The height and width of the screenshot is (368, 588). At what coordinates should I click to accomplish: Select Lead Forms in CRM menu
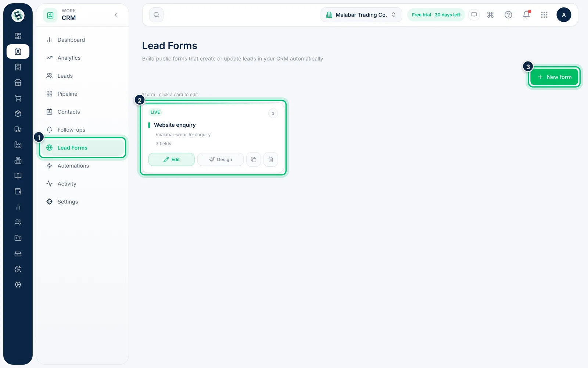click(83, 148)
